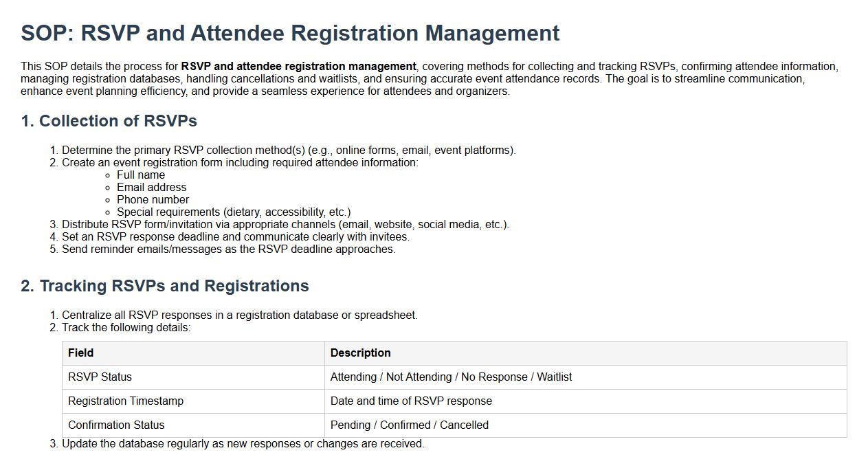Click the '2. Tracking RSVPs and Registrations' heading

[x=165, y=286]
